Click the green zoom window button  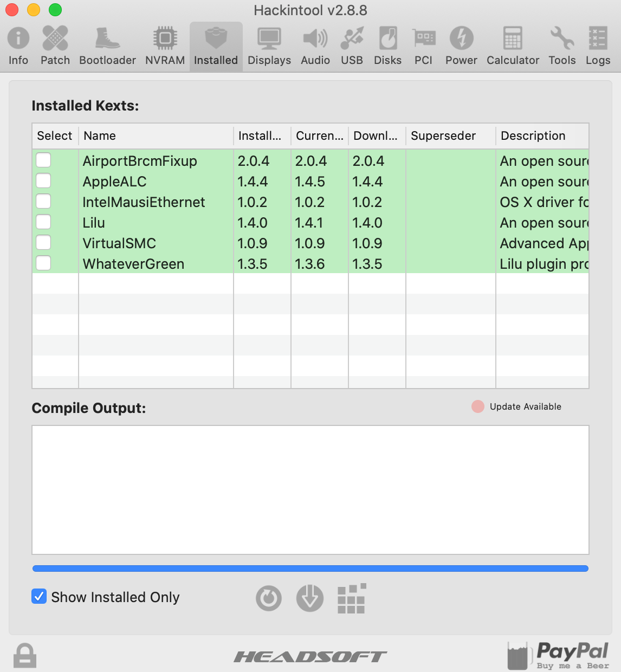(x=55, y=10)
